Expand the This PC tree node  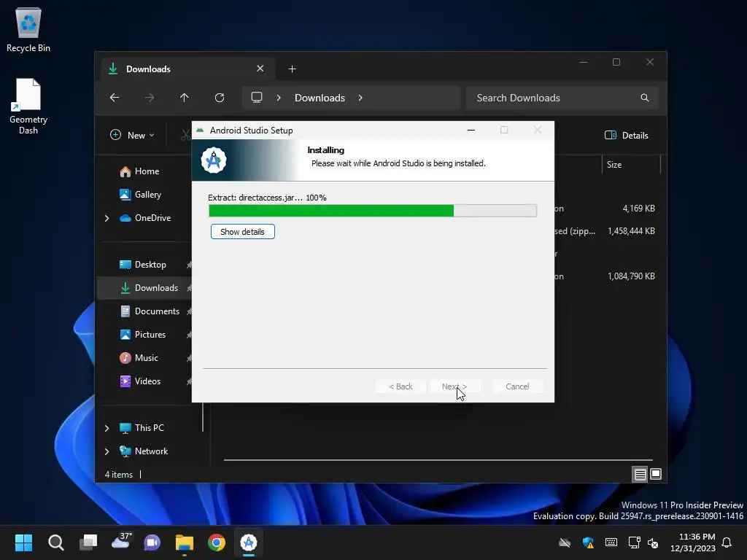point(107,428)
